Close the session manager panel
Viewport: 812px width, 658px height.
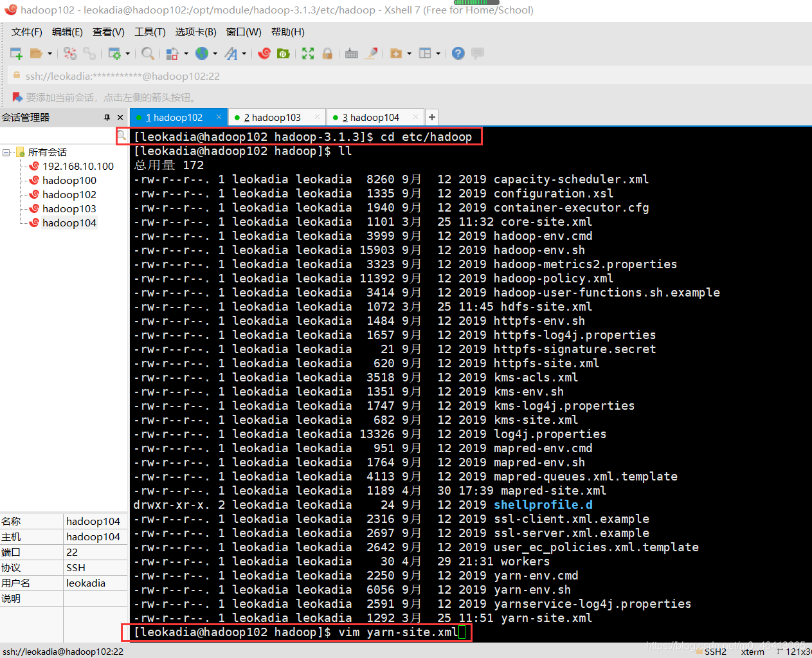[x=120, y=118]
